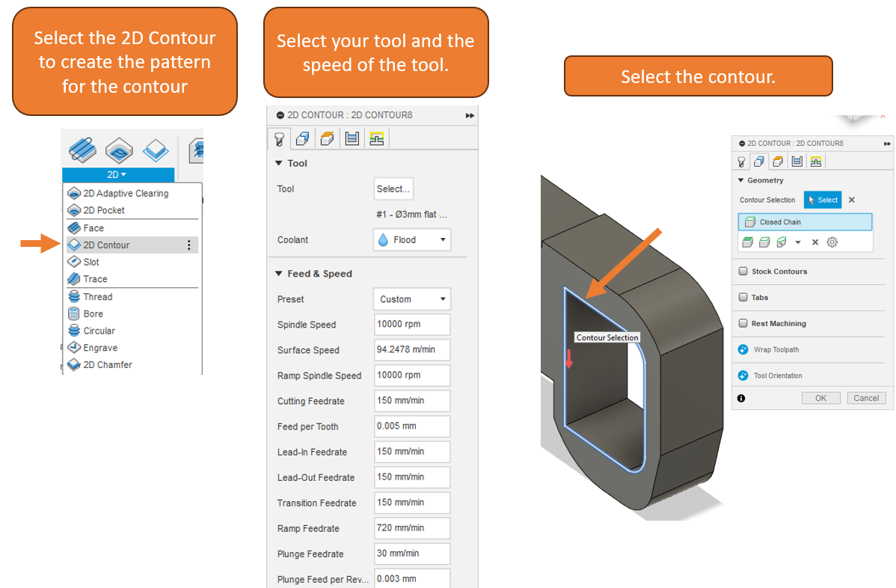Expand Wrap Toolpath section
The width and height of the screenshot is (896, 588).
pyautogui.click(x=743, y=349)
